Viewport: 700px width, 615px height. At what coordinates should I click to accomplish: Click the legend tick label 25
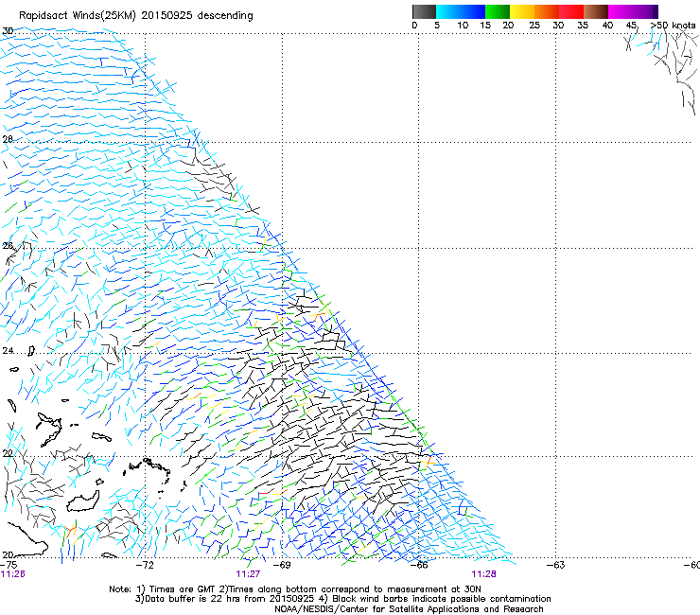tap(534, 25)
